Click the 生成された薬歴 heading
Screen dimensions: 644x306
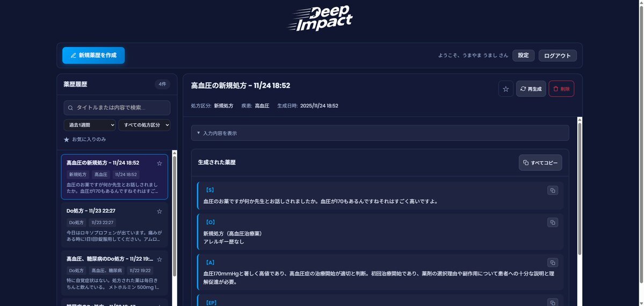(217, 162)
